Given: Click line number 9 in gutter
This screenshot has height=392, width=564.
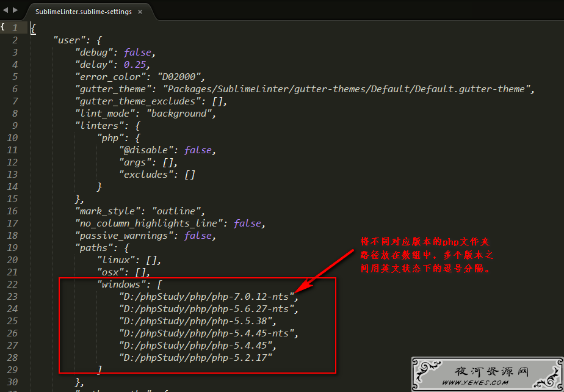Looking at the screenshot, I should 15,126.
